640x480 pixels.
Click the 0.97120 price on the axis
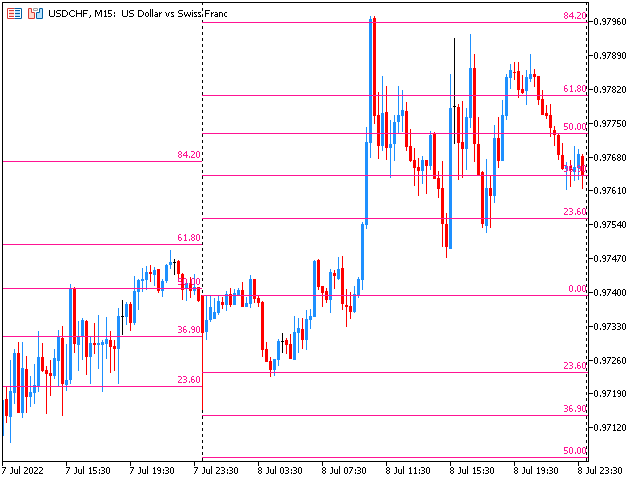point(612,428)
